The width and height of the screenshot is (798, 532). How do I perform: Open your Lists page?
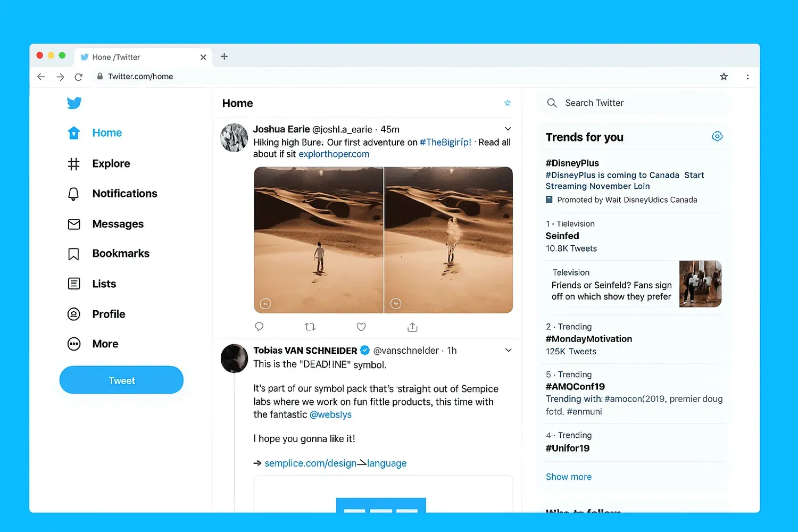[104, 284]
